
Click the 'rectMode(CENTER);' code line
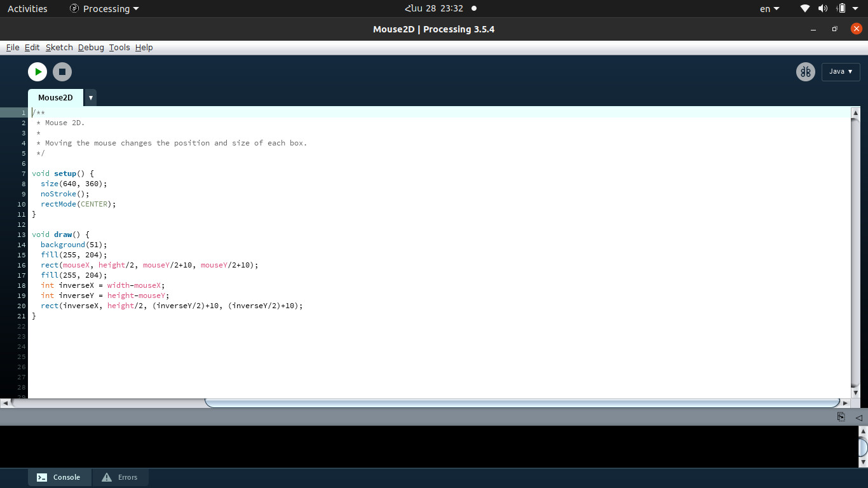pyautogui.click(x=78, y=204)
